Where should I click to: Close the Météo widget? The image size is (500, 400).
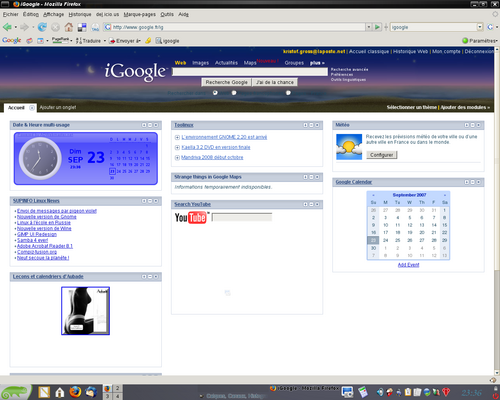(x=478, y=125)
